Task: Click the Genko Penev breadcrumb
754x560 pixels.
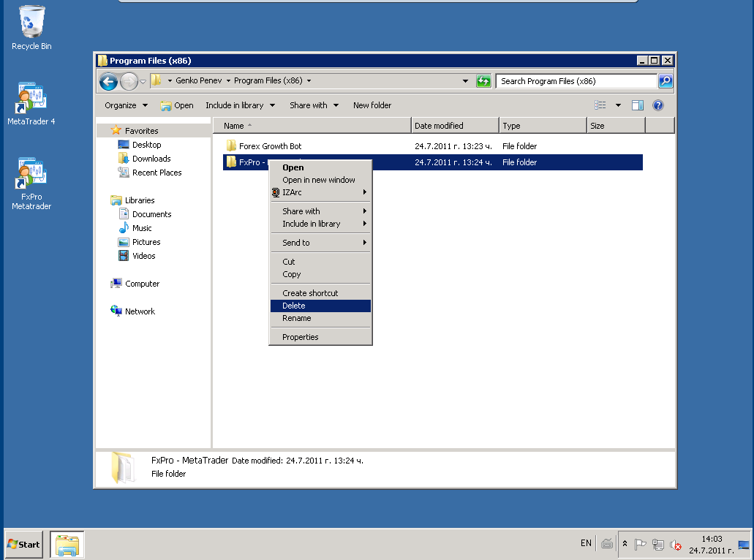Action: click(199, 80)
